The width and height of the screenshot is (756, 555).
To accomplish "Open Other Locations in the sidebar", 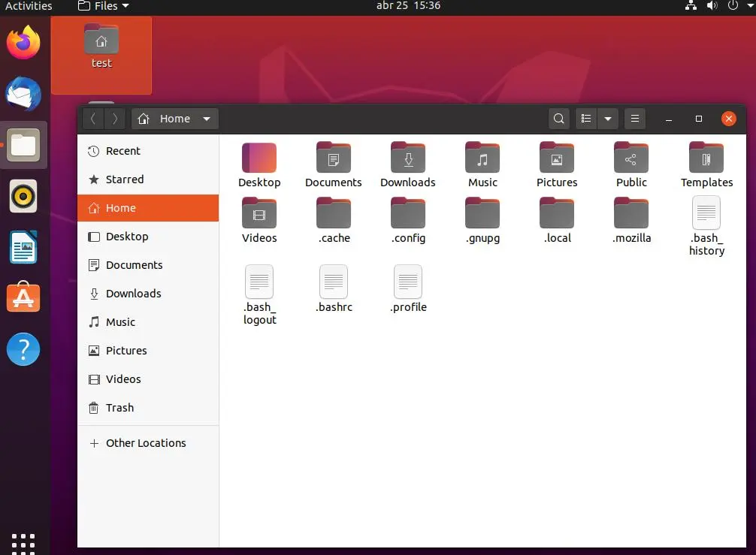I will [x=148, y=443].
